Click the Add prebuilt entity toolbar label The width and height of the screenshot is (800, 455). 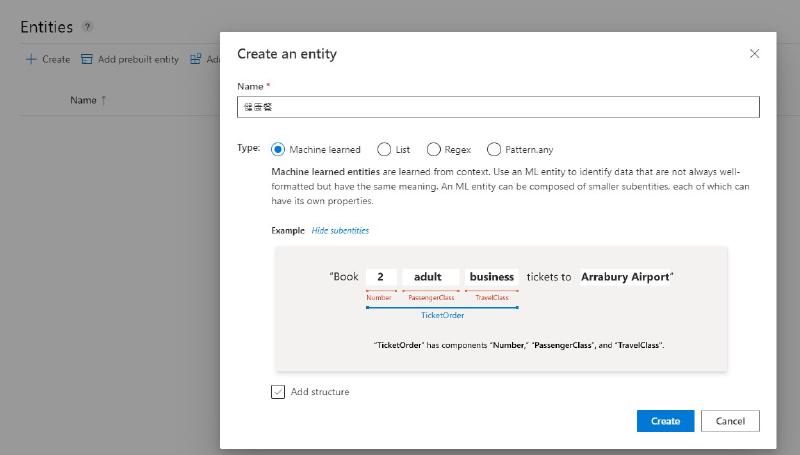[138, 59]
